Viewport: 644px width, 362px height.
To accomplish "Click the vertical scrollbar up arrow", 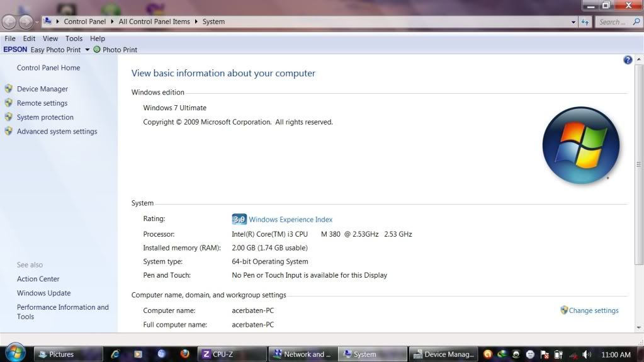I will tap(639, 60).
